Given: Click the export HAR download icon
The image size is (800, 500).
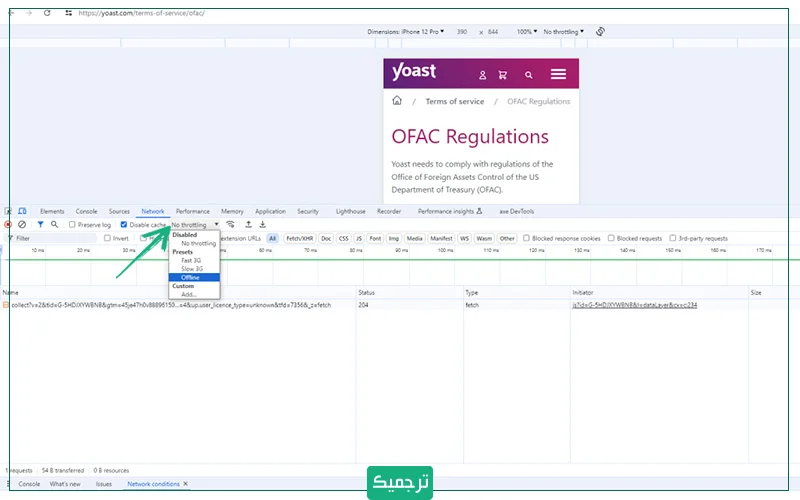Looking at the screenshot, I should (x=262, y=224).
